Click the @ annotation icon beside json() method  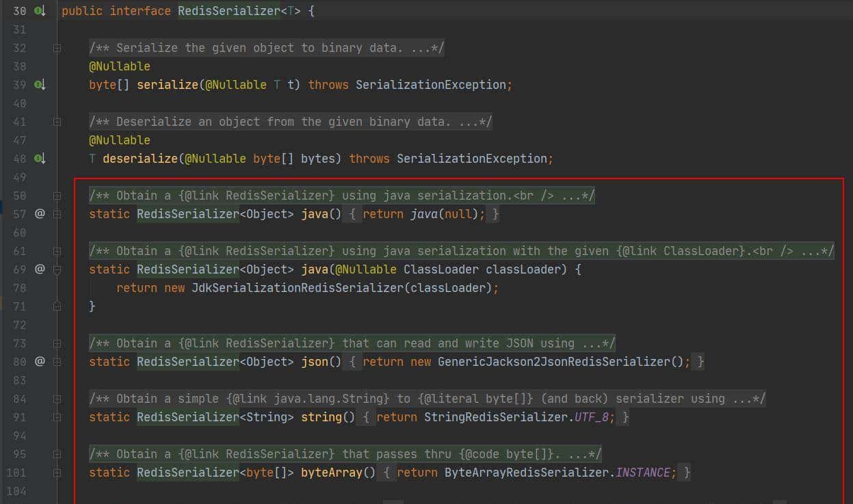pos(40,361)
